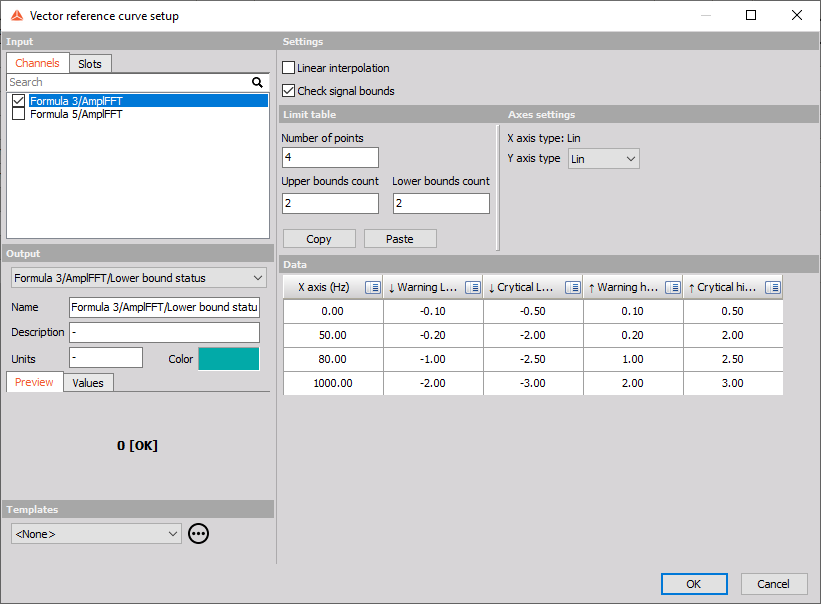Viewport: 821px width, 604px height.
Task: Open the Critical high column menu icon
Action: pyautogui.click(x=772, y=287)
